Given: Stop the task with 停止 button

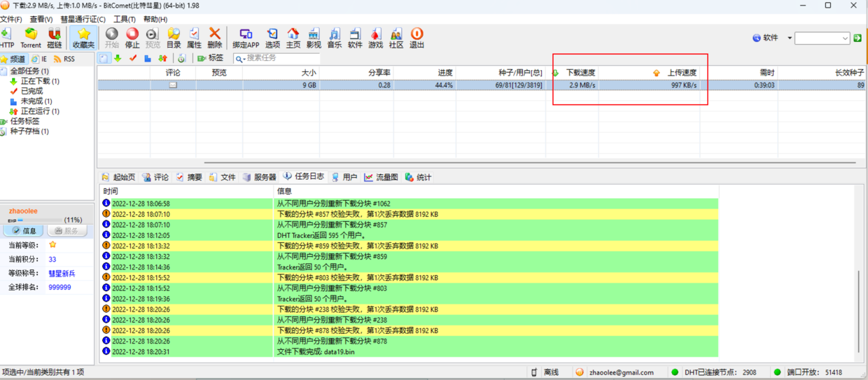Looking at the screenshot, I should click(132, 38).
